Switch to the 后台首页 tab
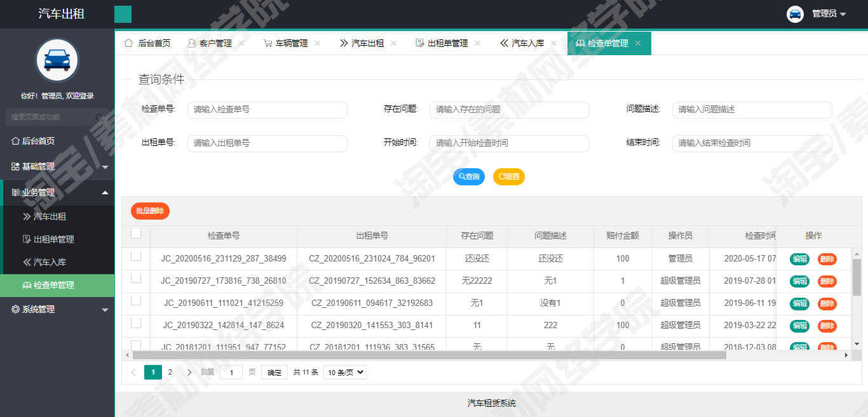 147,43
